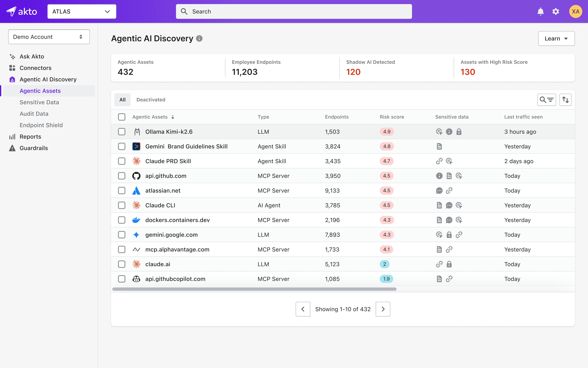This screenshot has height=368, width=588.
Task: Click the Atlassian logo icon
Action: (x=136, y=191)
